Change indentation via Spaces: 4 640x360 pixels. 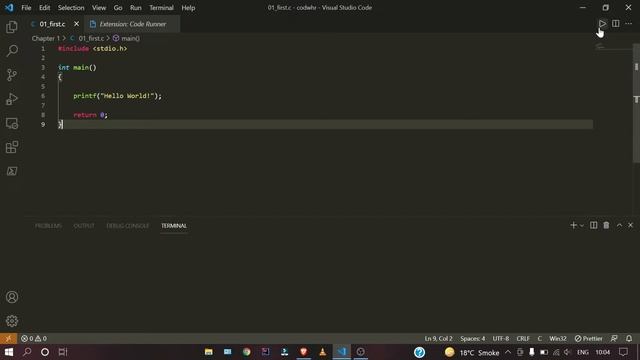(473, 338)
